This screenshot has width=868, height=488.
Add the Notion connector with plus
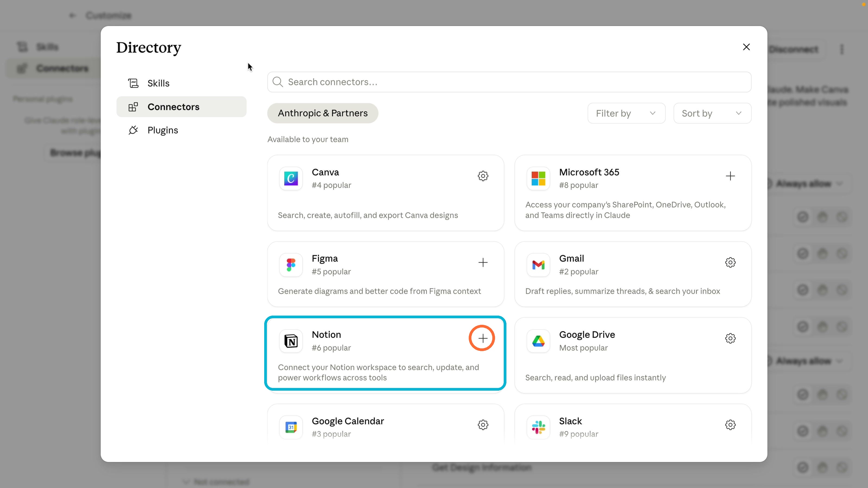tap(483, 338)
